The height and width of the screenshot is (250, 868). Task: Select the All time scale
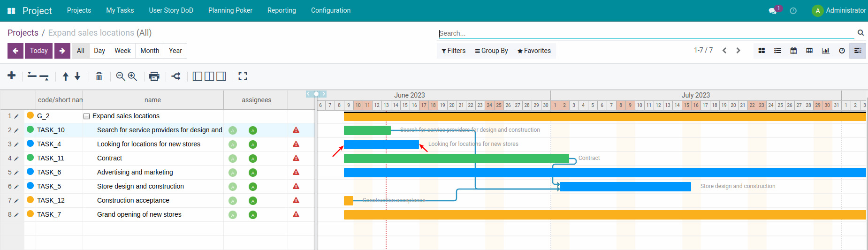coord(81,51)
